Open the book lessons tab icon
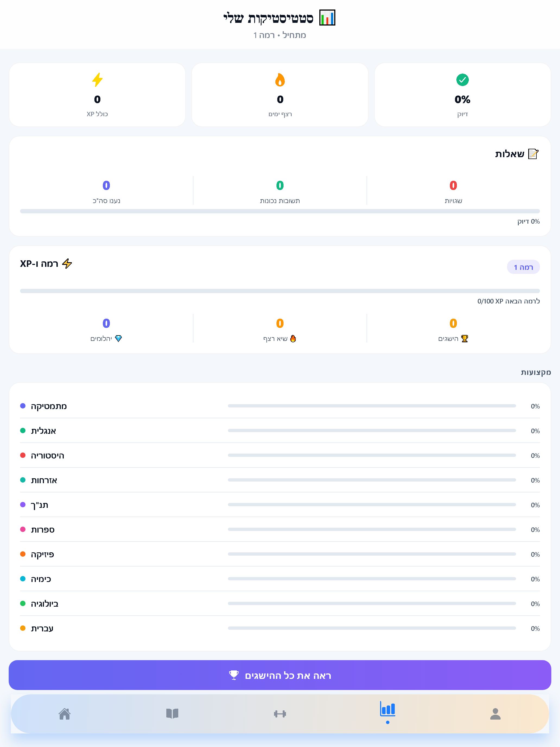 172,714
